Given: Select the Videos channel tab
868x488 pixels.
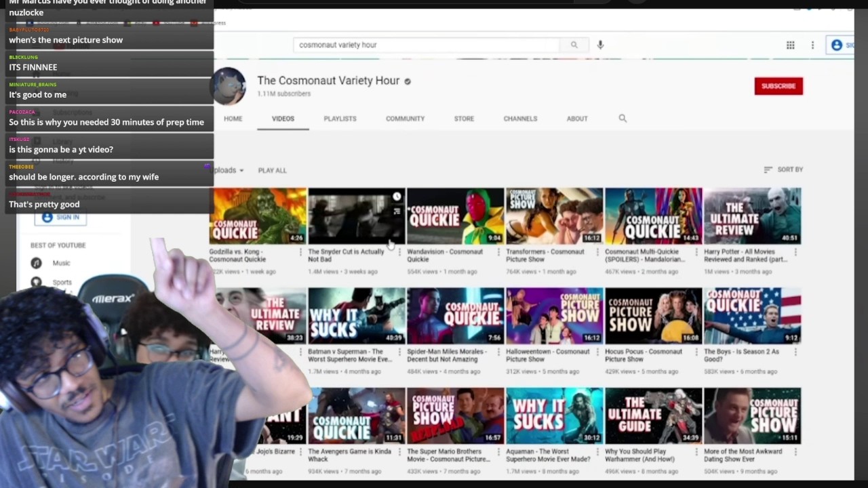Looking at the screenshot, I should pos(283,119).
